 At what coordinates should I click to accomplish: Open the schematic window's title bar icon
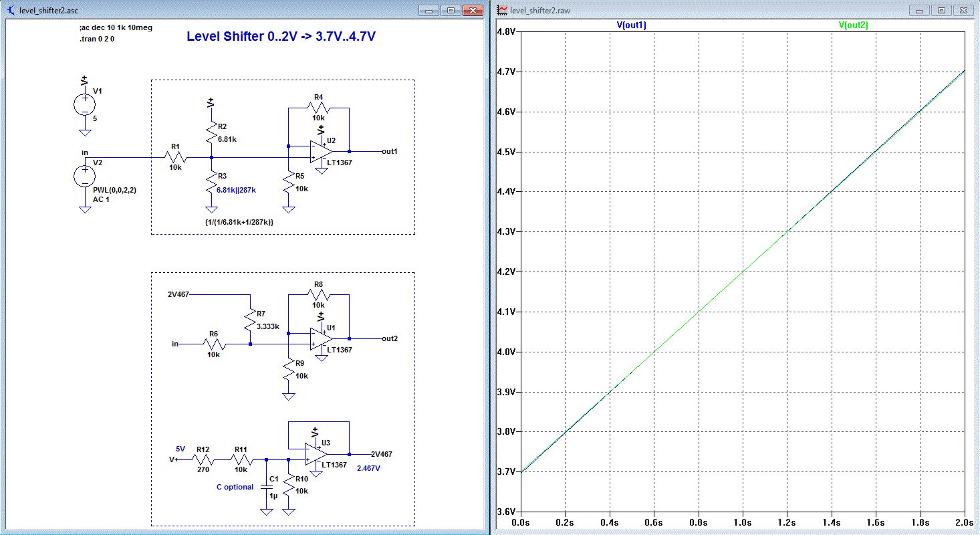click(x=9, y=11)
